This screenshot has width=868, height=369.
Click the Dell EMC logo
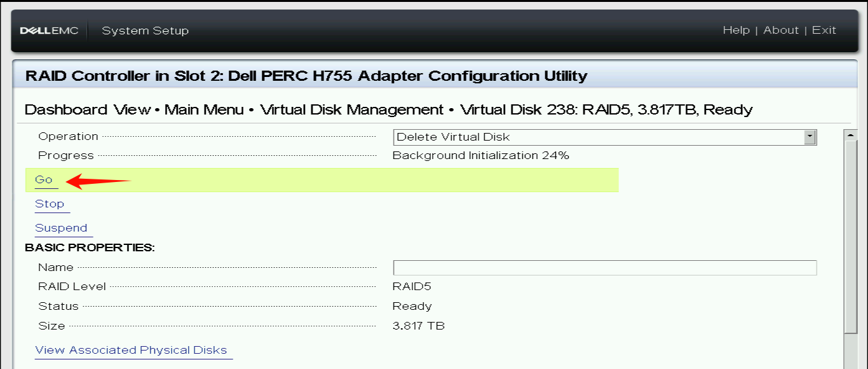[x=50, y=30]
